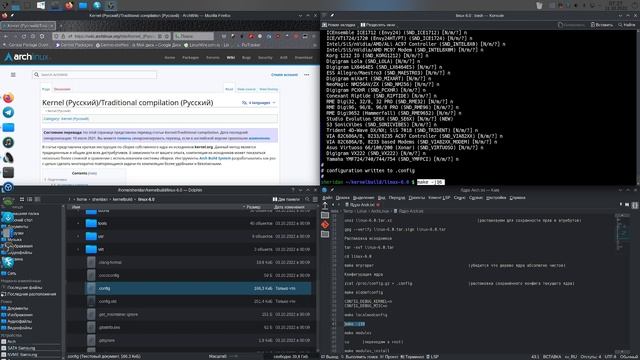Click the Create account link
Viewport: 640px width, 360px height.
coord(284,75)
